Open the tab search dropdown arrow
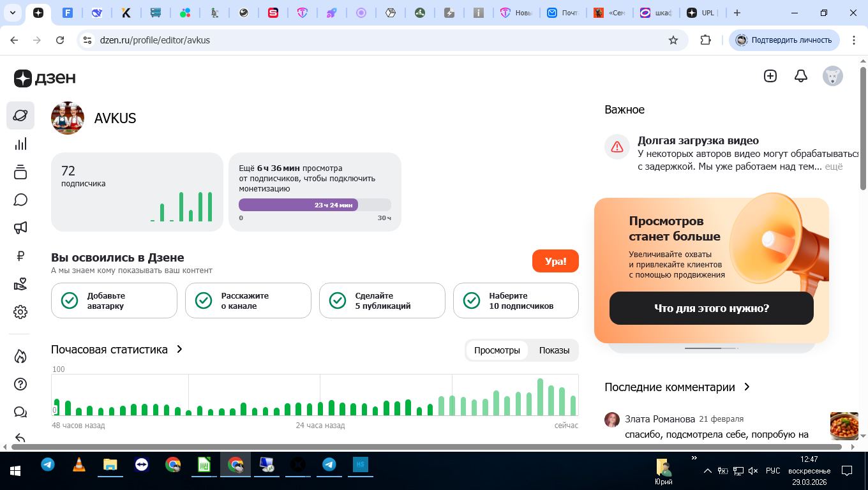This screenshot has width=868, height=490. 13,13
